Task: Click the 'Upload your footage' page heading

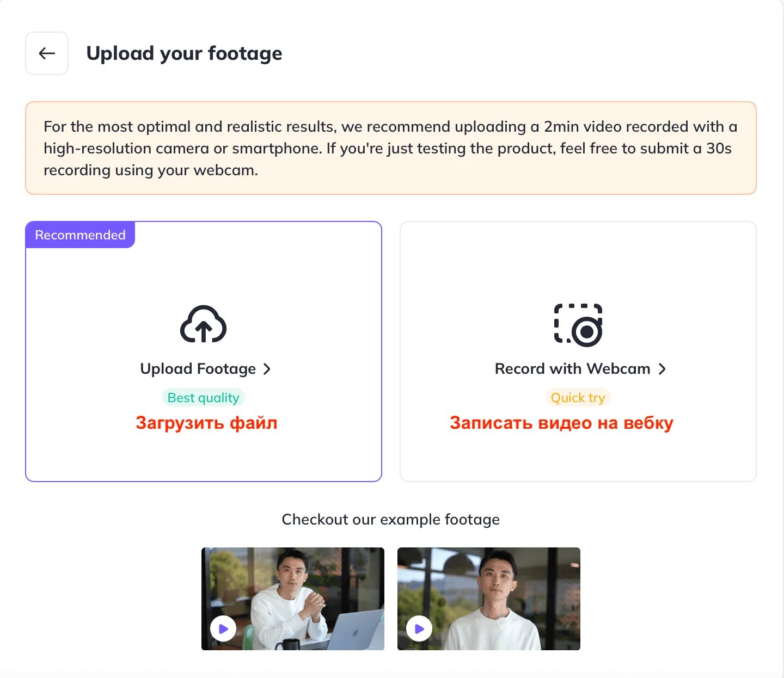Action: [x=184, y=53]
